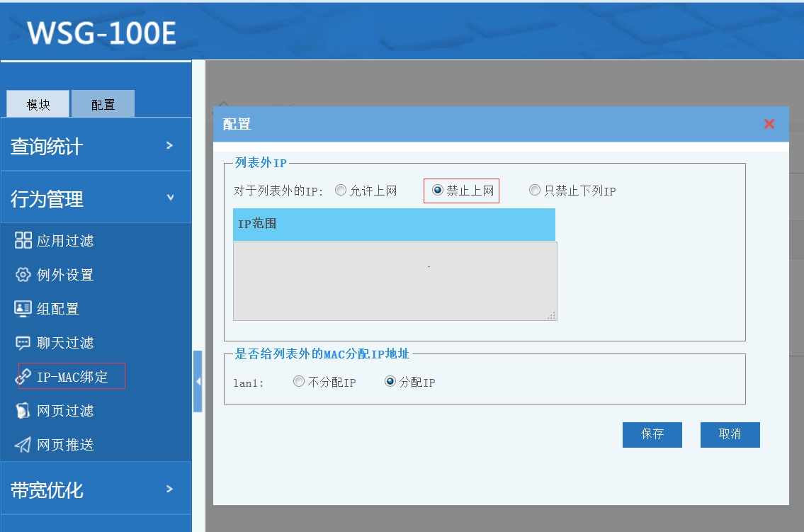Click inside the IP范围 text area
This screenshot has height=532, width=804.
(395, 281)
